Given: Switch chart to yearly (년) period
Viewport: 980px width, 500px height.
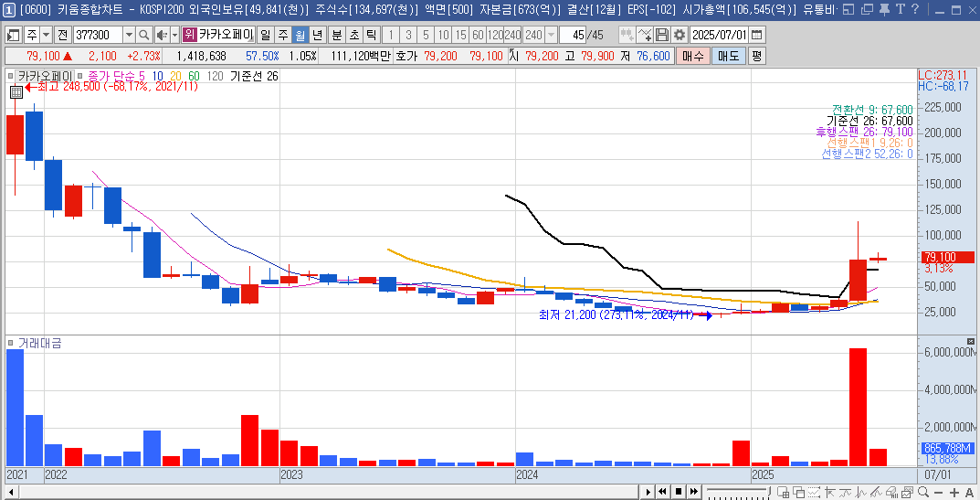Looking at the screenshot, I should click(x=318, y=35).
